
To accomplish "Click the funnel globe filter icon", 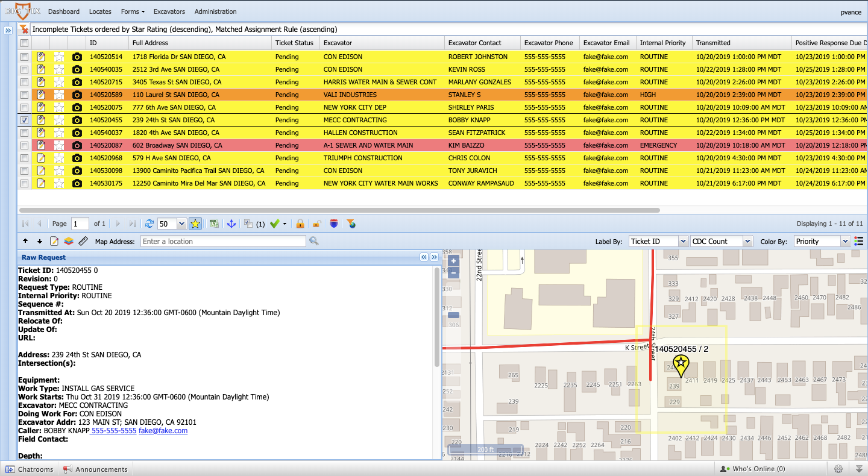I will point(351,224).
